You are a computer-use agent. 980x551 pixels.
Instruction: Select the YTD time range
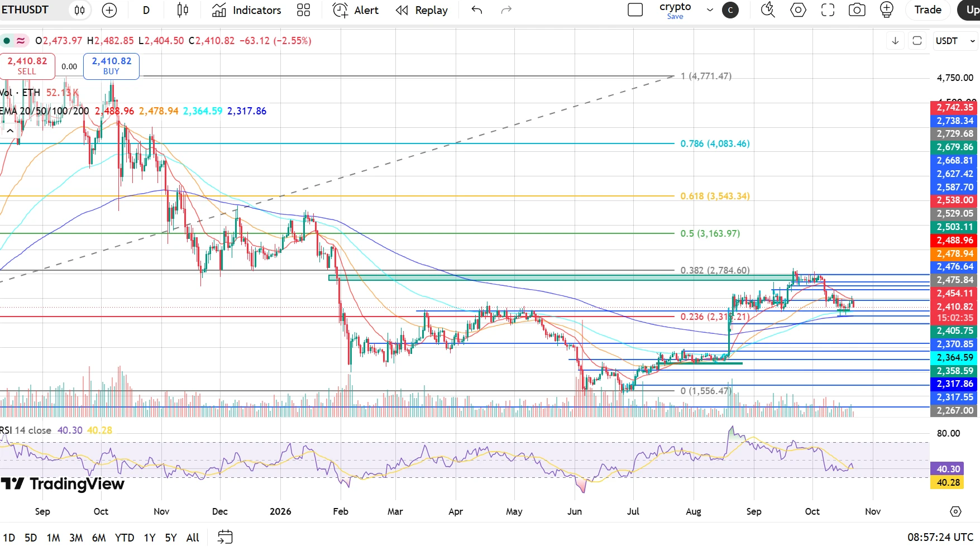(125, 538)
